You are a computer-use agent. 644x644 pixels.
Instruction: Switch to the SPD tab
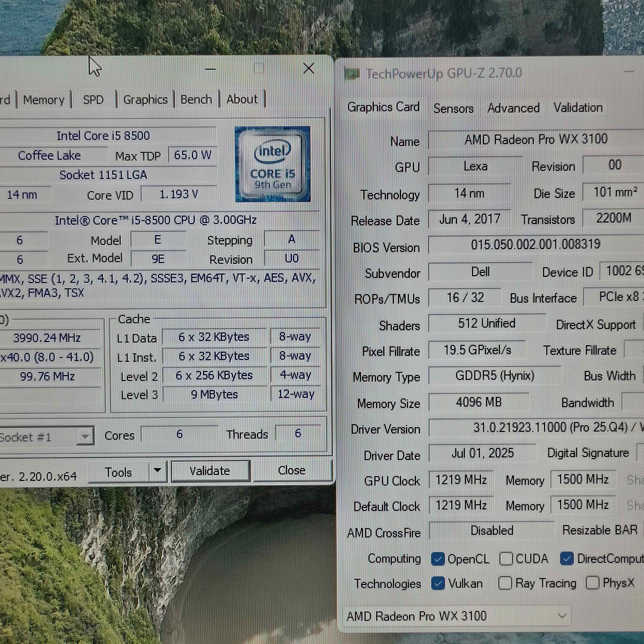[93, 99]
